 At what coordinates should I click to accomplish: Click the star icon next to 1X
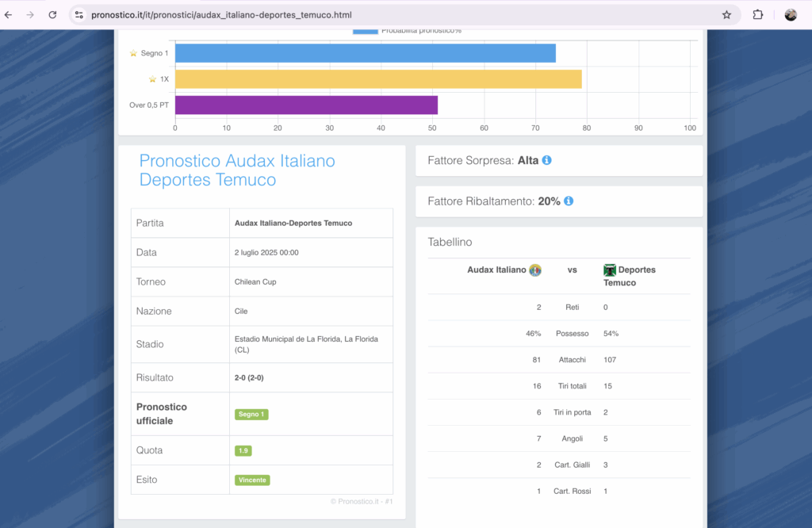click(152, 79)
